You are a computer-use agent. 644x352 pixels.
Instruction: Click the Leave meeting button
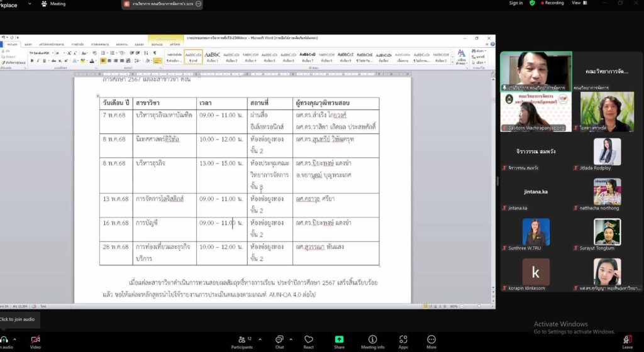[x=627, y=340]
